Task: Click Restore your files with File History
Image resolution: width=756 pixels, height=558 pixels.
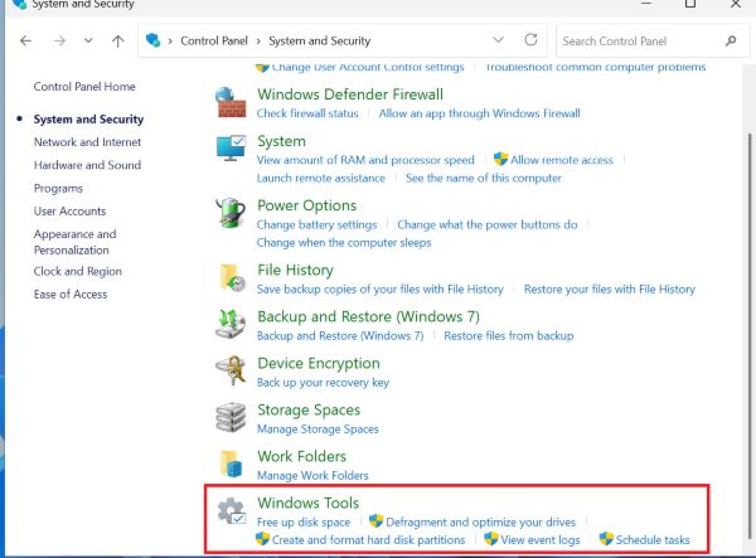Action: [610, 289]
